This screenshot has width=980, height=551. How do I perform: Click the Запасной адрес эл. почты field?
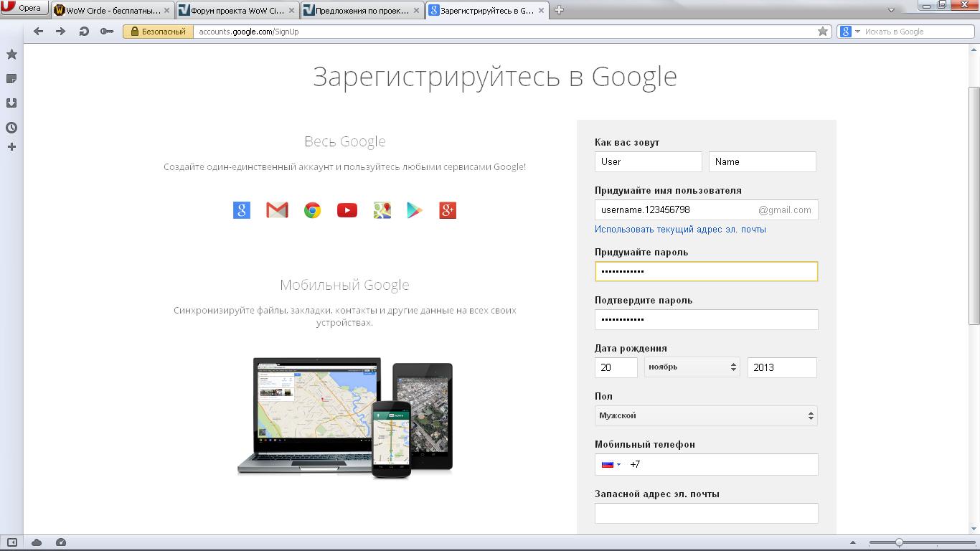tap(706, 513)
